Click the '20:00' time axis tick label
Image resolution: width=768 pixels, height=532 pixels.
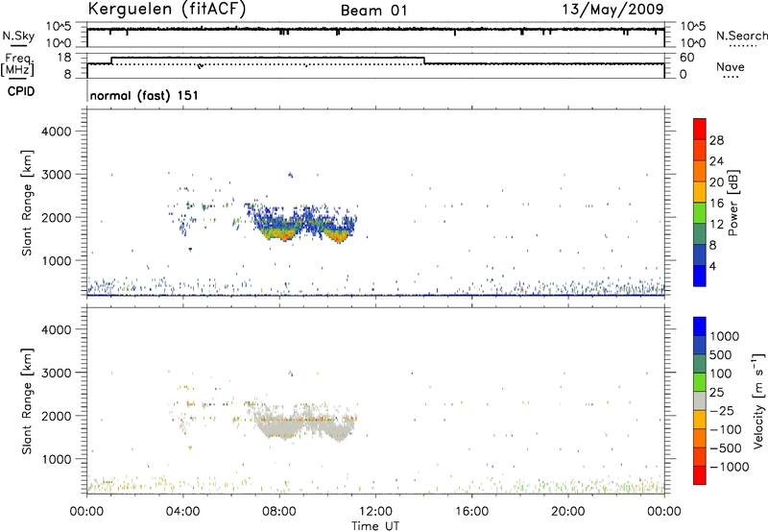[567, 512]
